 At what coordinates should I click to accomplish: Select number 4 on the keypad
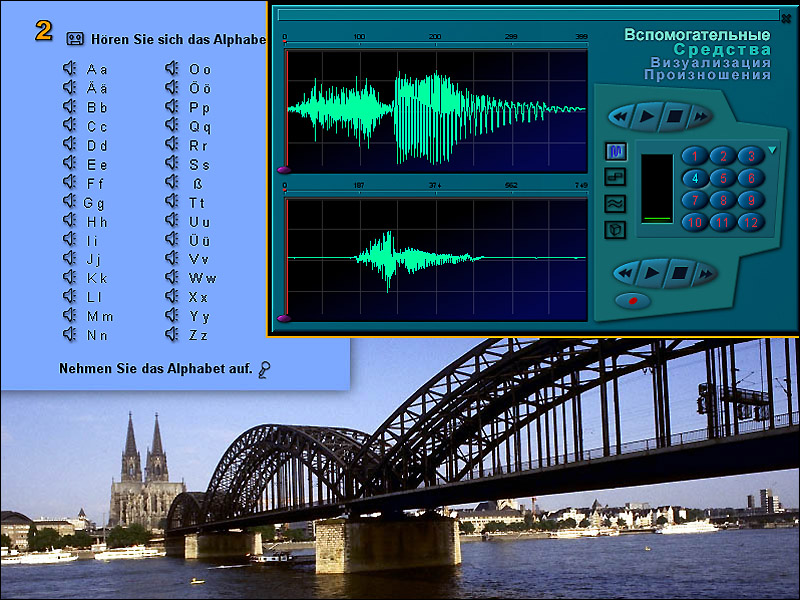click(x=695, y=178)
